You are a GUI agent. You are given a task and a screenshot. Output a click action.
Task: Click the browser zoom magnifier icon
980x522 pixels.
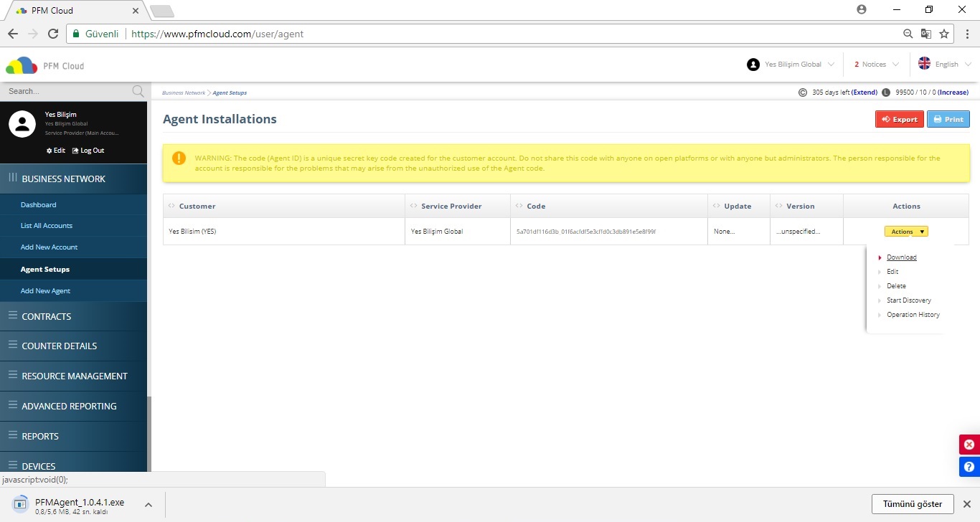coord(908,34)
